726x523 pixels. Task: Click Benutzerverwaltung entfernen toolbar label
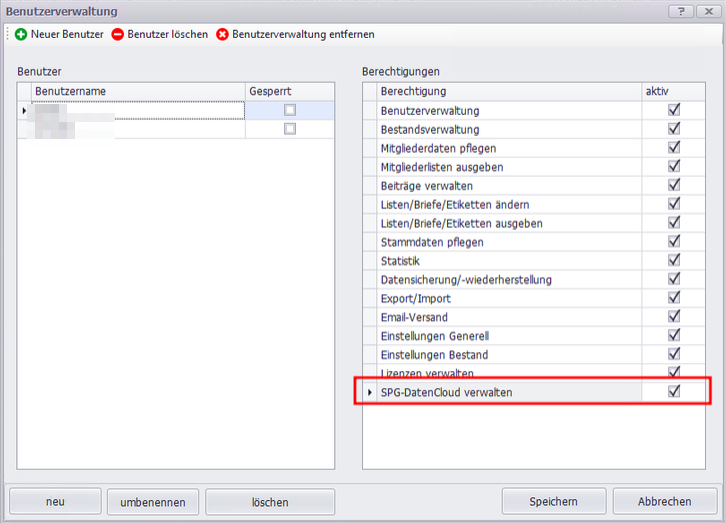(303, 34)
